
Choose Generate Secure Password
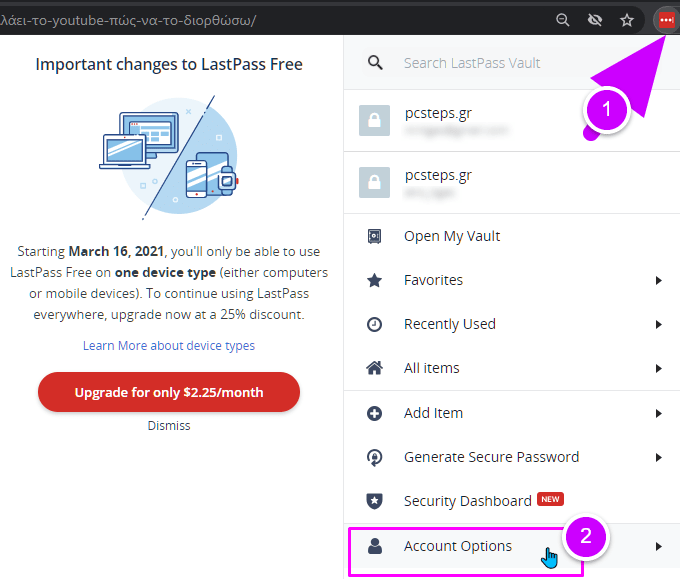click(512, 457)
